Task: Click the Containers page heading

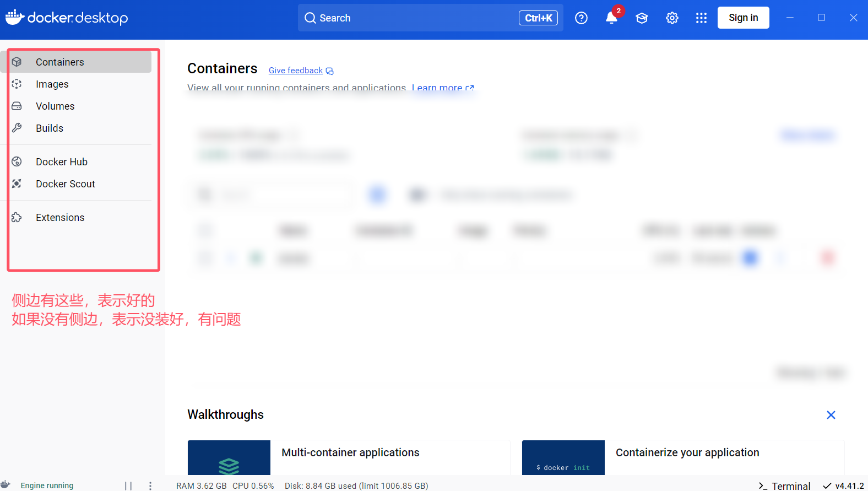Action: click(x=222, y=68)
